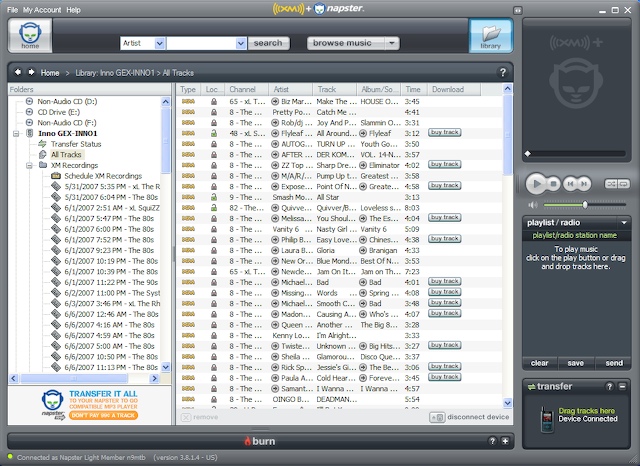Open the search text history dropdown
640x466 pixels.
[x=241, y=43]
